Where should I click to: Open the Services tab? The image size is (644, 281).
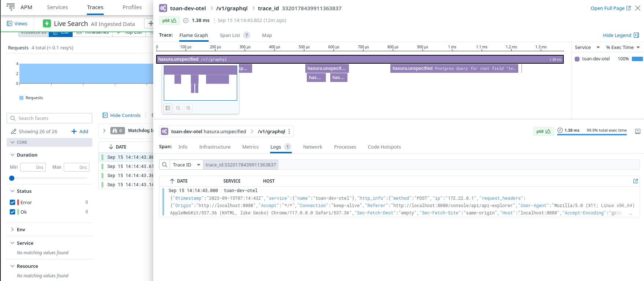pos(57,7)
